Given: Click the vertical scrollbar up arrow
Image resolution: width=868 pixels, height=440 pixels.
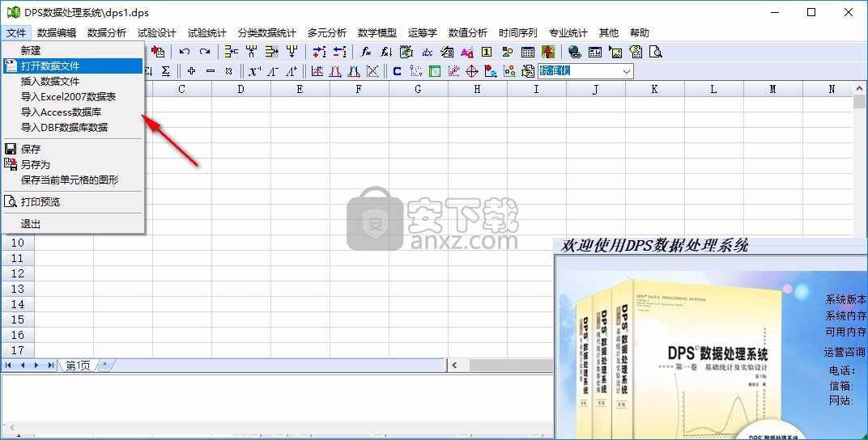Looking at the screenshot, I should point(859,88).
